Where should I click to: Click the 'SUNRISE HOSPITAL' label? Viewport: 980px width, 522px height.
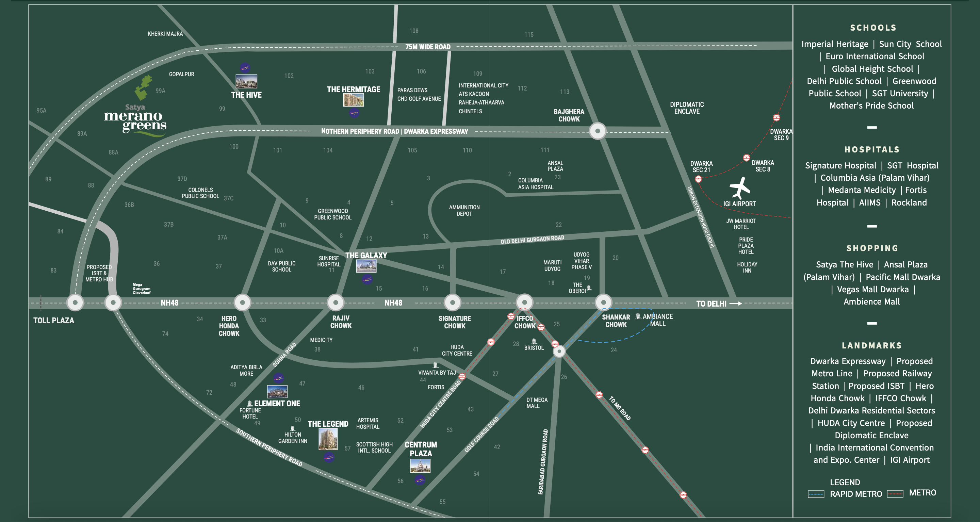pos(329,261)
